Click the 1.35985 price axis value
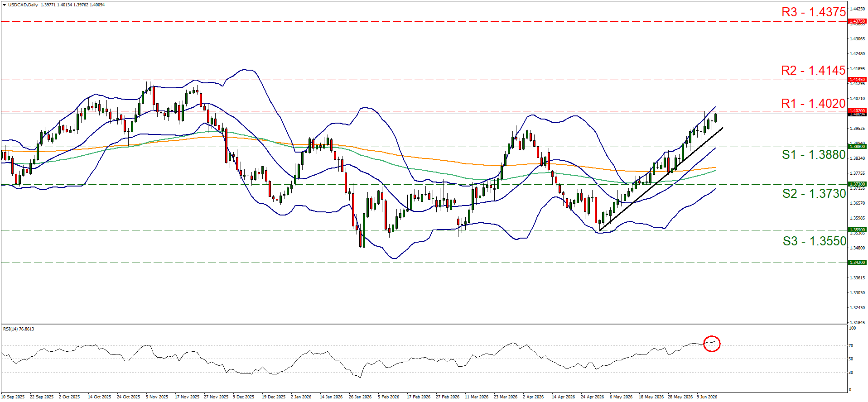The height and width of the screenshot is (402, 868). coord(857,218)
